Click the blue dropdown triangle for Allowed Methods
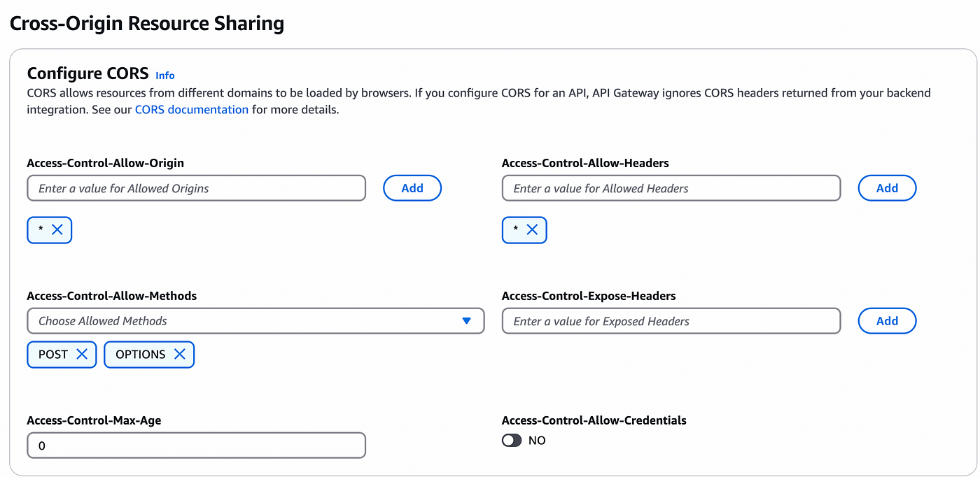The width and height of the screenshot is (980, 477). point(467,320)
